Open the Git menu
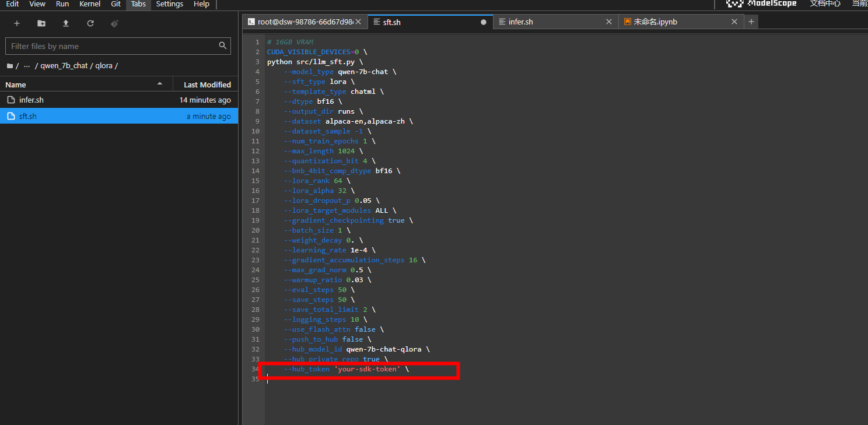Viewport: 868px width, 425px height. click(x=116, y=4)
